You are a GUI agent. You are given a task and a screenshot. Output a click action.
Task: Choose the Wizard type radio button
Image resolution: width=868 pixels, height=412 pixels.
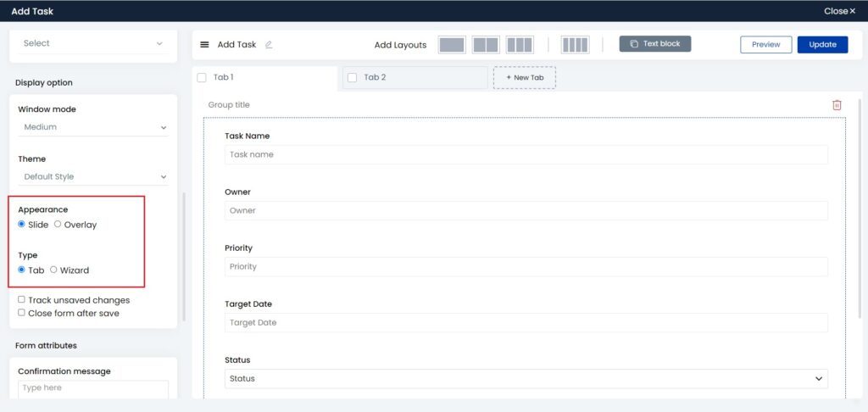(x=53, y=270)
